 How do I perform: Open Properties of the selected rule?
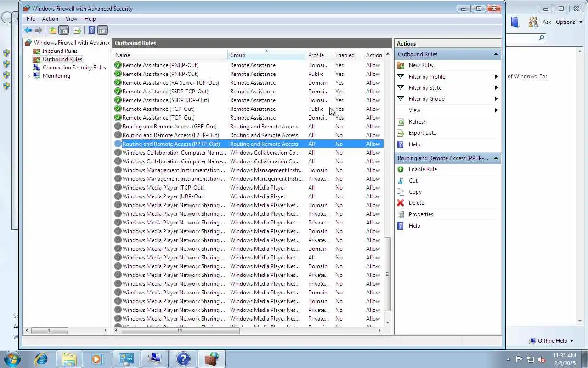[x=421, y=214]
